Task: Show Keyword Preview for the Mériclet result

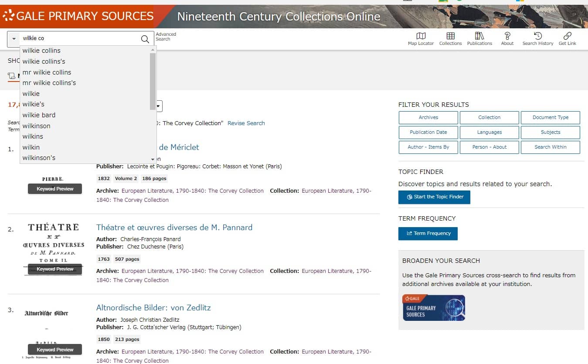Action: [x=55, y=189]
